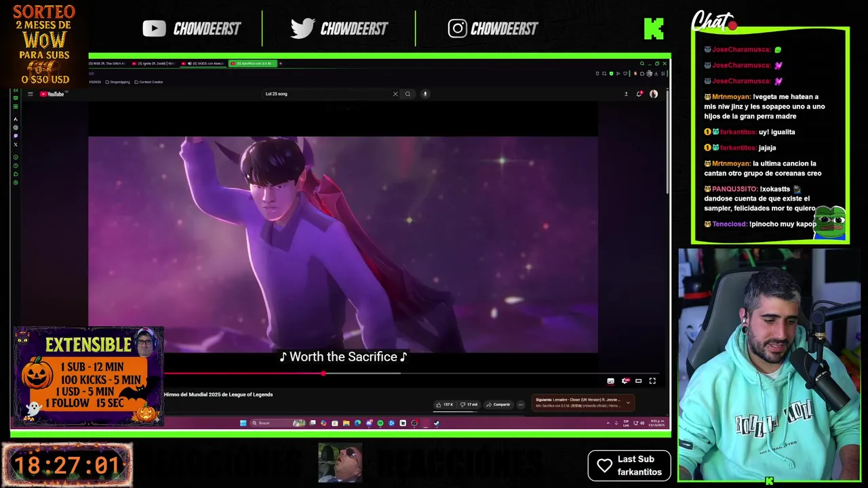Toggle subtitles/captions in the video player
Viewport: 868px width, 488px height.
click(x=610, y=381)
